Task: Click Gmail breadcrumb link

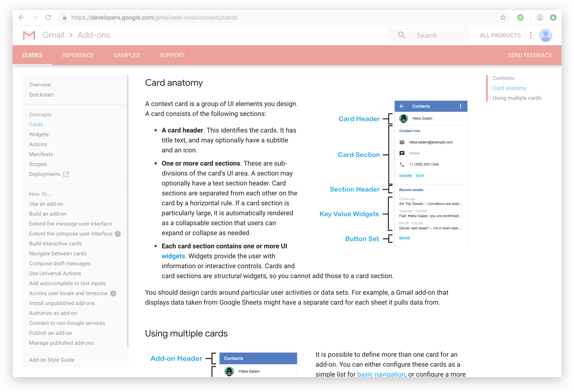Action: [x=53, y=35]
